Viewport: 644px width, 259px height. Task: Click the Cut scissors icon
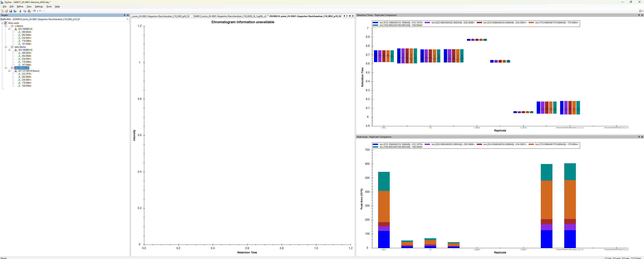[x=20, y=11]
